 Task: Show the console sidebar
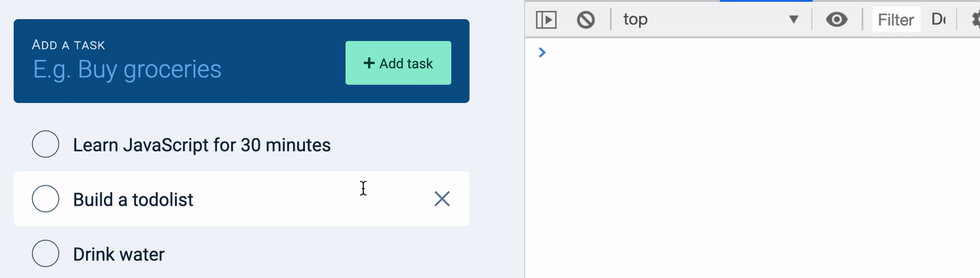tap(546, 20)
